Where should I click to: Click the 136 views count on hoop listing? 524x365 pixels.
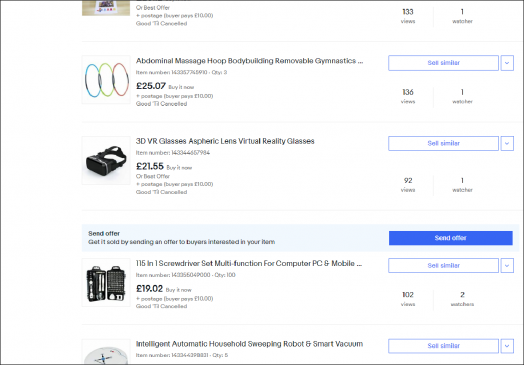click(x=408, y=96)
